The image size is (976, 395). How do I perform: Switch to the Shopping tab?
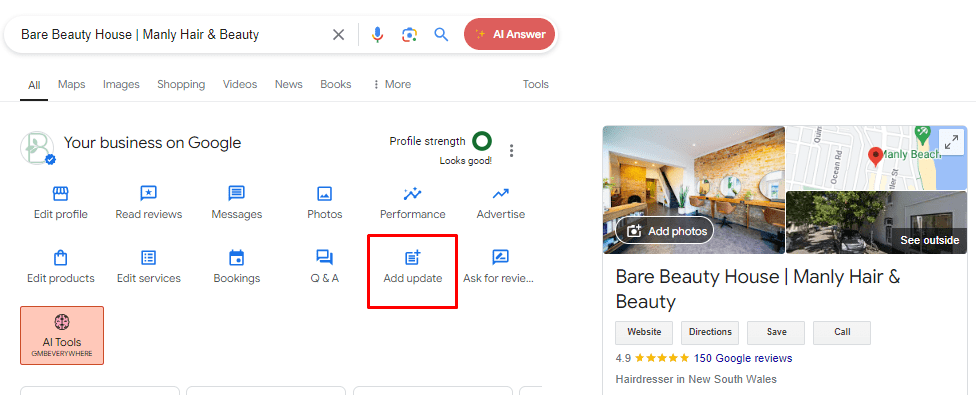[x=181, y=85]
